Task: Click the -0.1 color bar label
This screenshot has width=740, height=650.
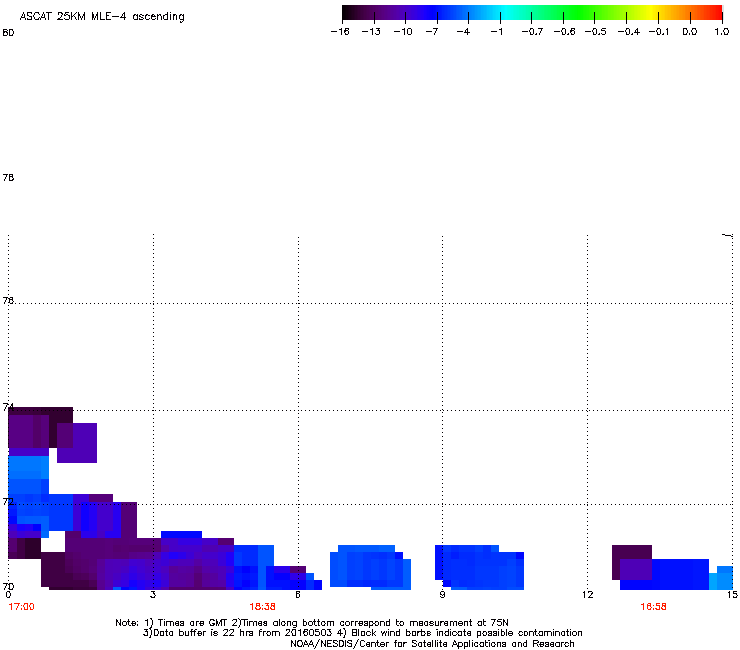Action: coord(659,32)
